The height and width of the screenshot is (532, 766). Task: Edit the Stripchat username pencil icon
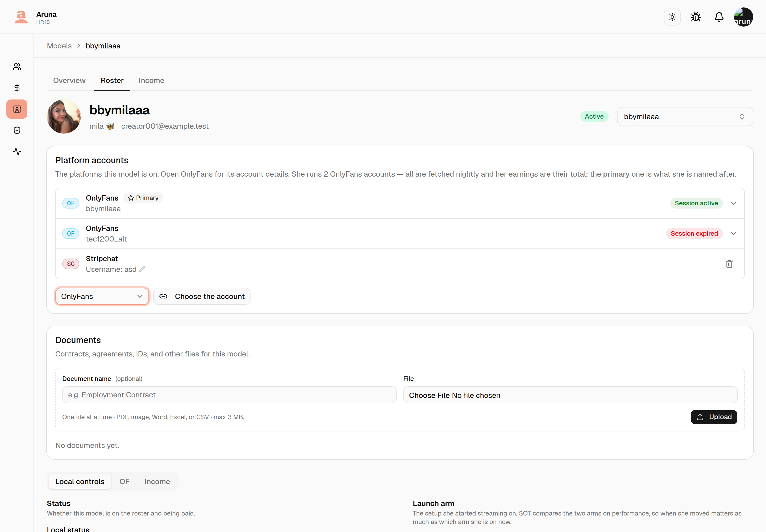(x=142, y=269)
